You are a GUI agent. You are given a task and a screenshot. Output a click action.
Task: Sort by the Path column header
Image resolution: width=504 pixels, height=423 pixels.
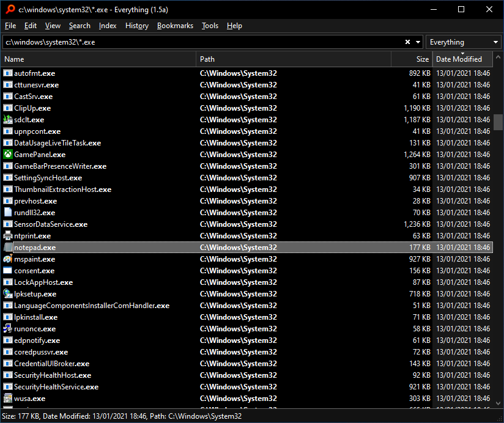[x=294, y=59]
